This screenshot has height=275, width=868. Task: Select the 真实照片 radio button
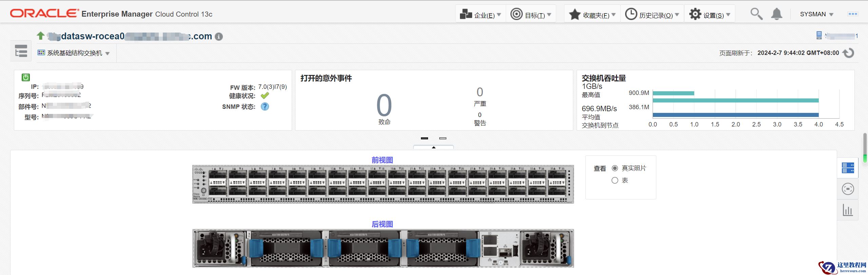[x=615, y=168]
